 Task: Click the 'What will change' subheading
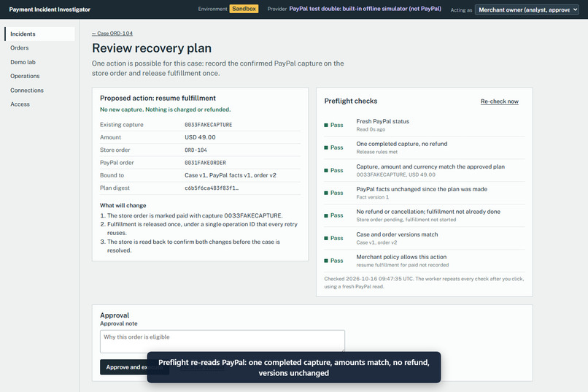pos(123,206)
